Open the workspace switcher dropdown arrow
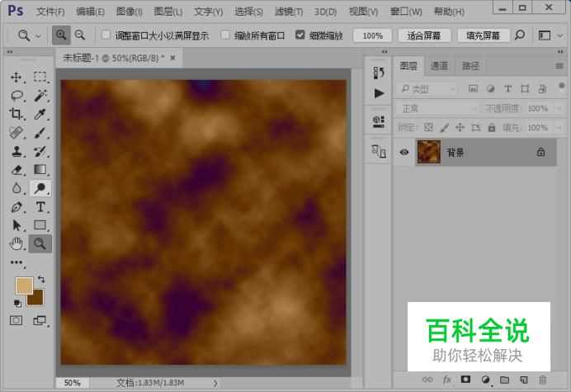This screenshot has height=392, width=571. 559,36
